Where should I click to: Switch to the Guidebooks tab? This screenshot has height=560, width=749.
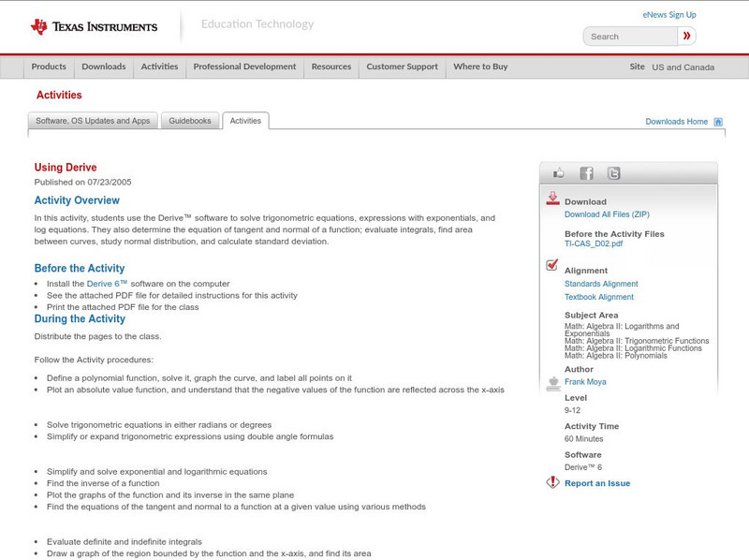coord(190,121)
